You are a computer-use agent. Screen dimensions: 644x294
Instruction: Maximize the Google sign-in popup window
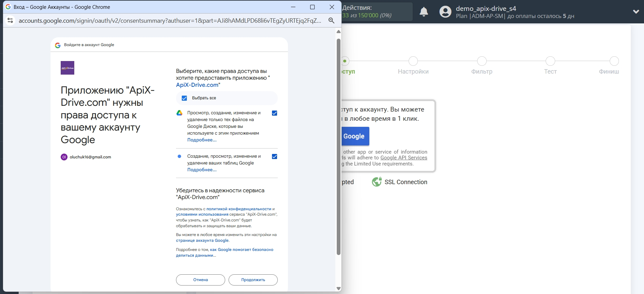point(312,7)
